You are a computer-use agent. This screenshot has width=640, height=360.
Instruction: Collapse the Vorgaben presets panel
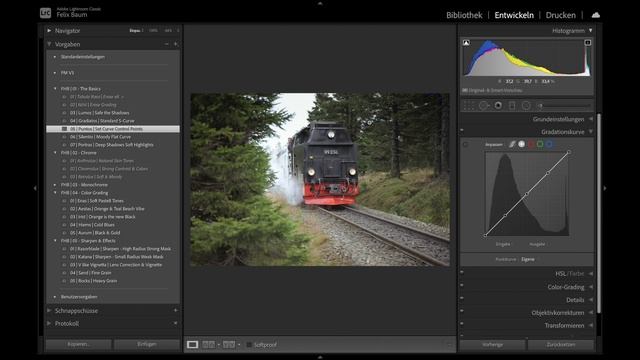tap(49, 44)
